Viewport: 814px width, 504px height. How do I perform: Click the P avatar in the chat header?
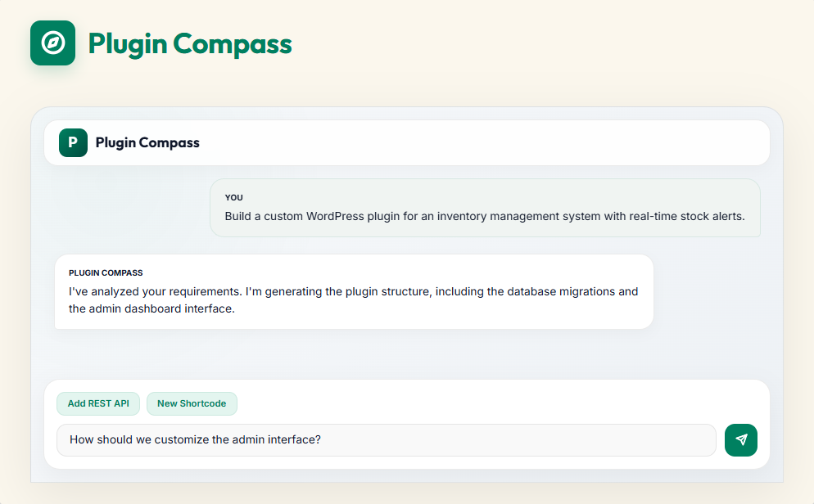(x=73, y=142)
